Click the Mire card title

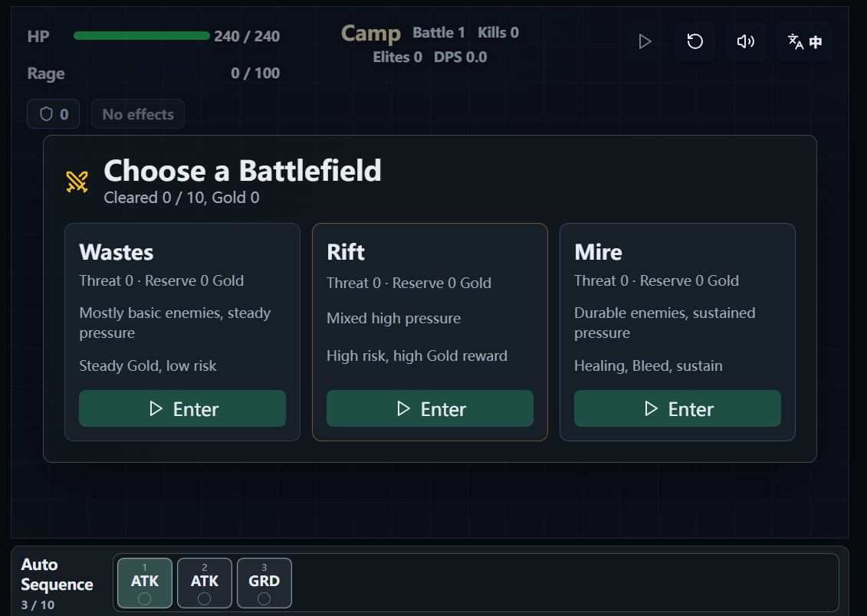point(598,252)
